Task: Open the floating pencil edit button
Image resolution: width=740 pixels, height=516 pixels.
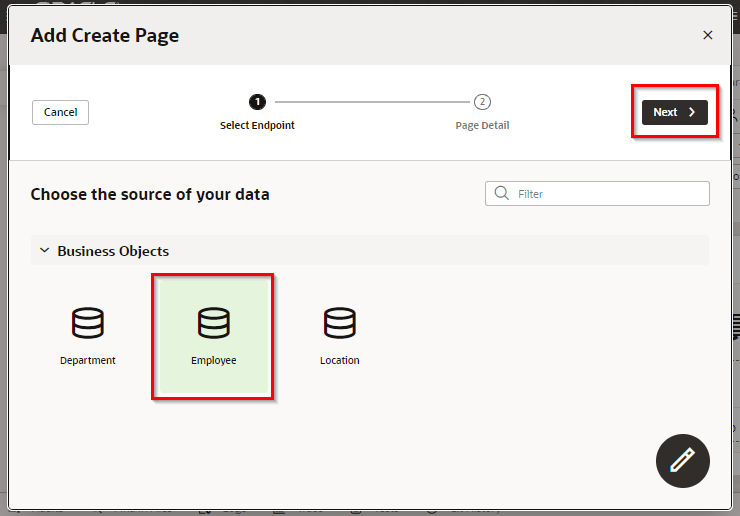Action: (x=682, y=460)
